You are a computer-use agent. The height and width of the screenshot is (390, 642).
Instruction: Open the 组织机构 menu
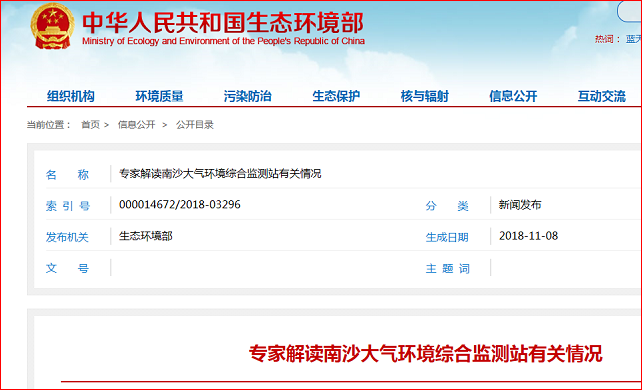(71, 97)
